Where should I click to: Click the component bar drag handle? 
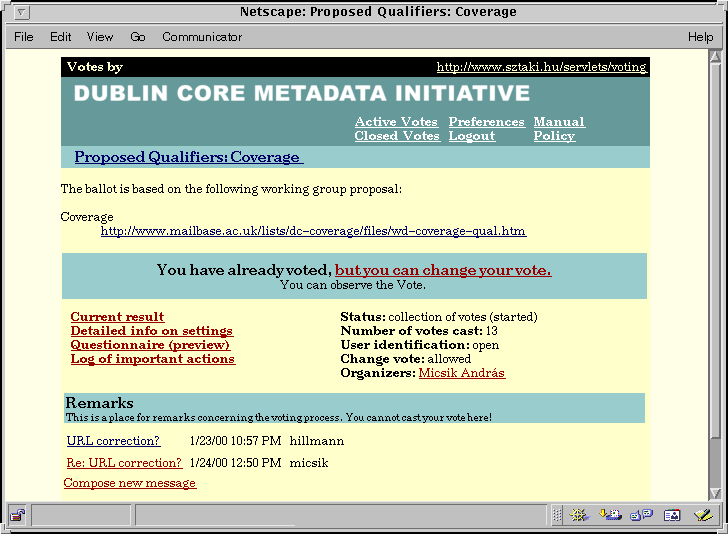tap(557, 514)
